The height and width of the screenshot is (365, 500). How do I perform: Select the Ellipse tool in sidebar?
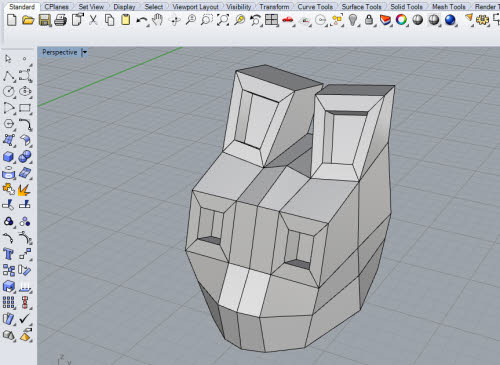(25, 91)
